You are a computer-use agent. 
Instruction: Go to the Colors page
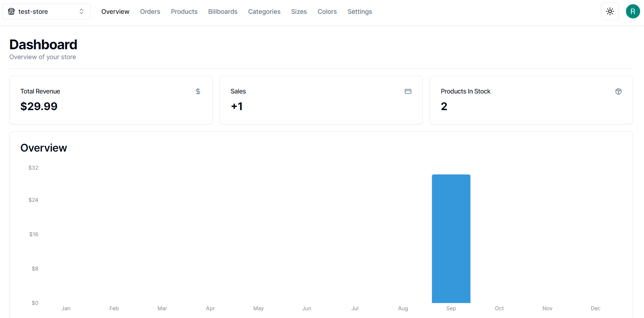coord(327,12)
